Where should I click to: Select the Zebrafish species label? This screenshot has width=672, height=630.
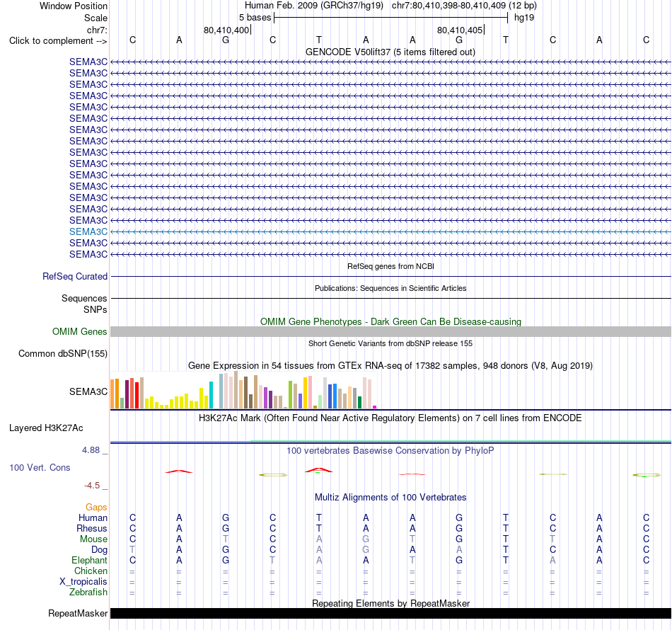point(88,592)
